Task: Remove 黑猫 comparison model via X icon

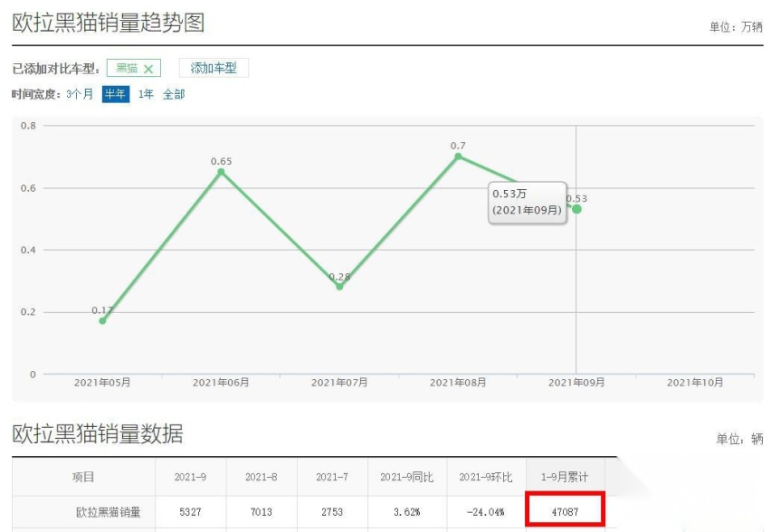Action: pyautogui.click(x=148, y=69)
